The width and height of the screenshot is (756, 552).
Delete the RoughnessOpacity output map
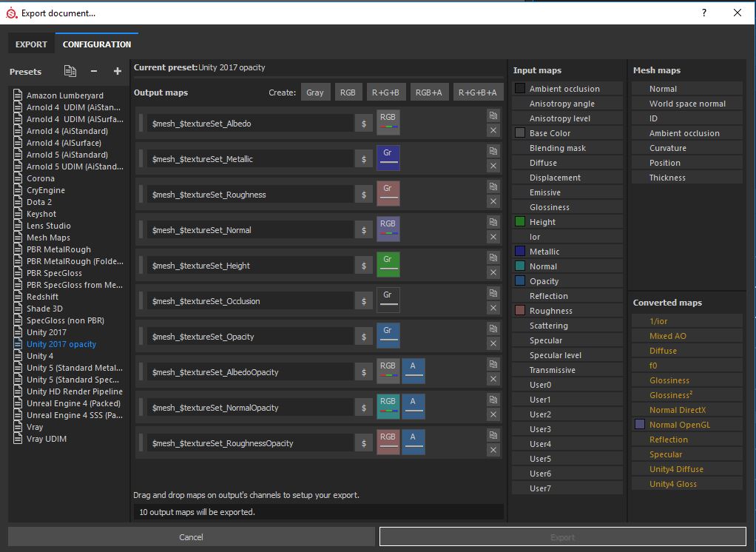coord(493,450)
